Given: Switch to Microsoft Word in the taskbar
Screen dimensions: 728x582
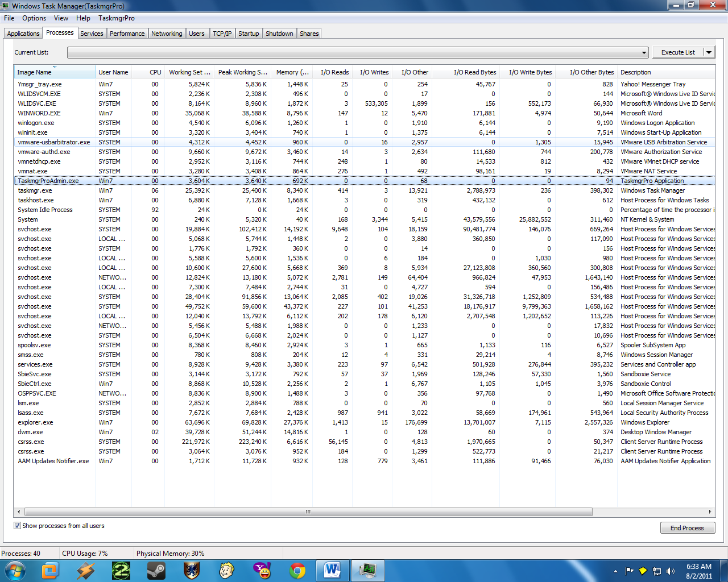Looking at the screenshot, I should pos(332,570).
